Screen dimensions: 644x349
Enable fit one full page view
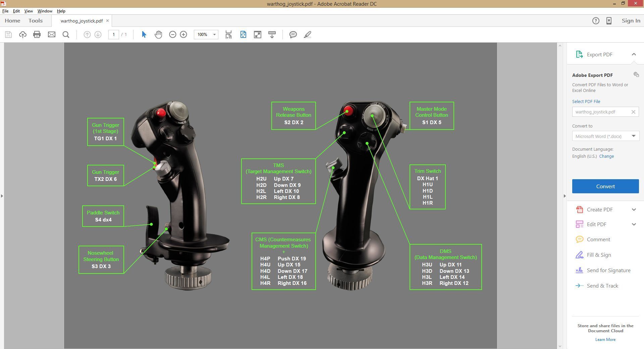tap(243, 34)
